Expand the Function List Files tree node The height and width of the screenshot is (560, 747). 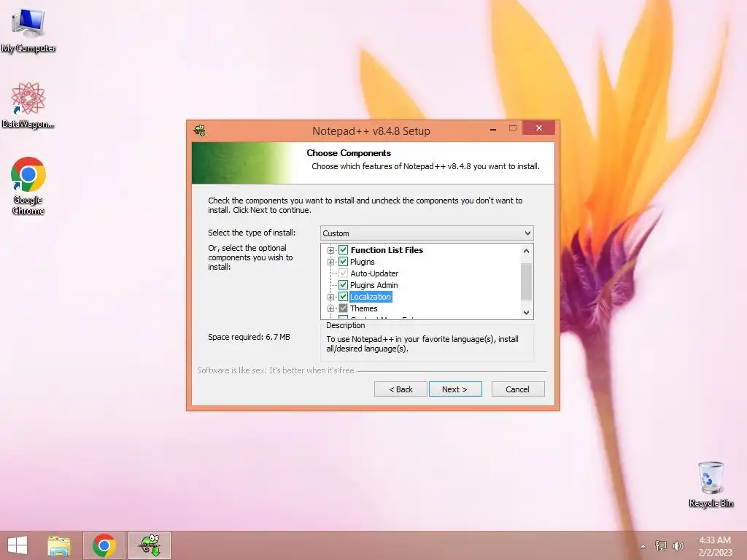pos(330,251)
